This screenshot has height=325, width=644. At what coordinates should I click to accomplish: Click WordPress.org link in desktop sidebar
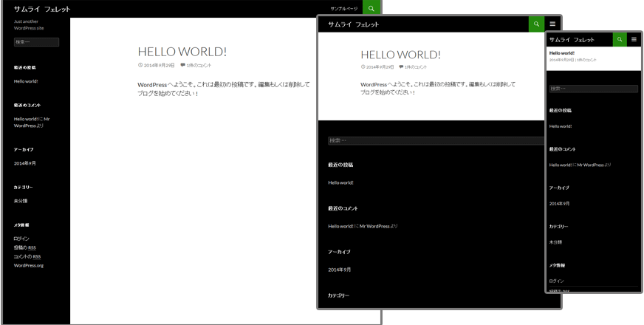(29, 265)
